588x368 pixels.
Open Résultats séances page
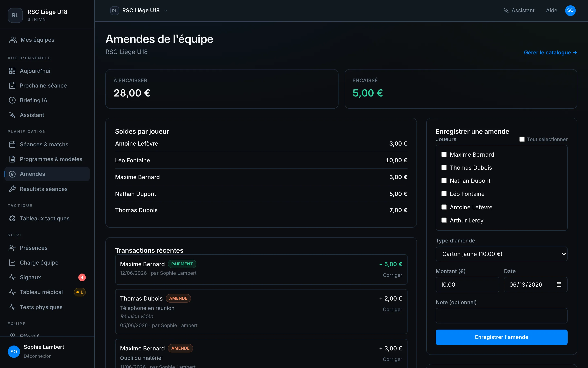[47, 189]
